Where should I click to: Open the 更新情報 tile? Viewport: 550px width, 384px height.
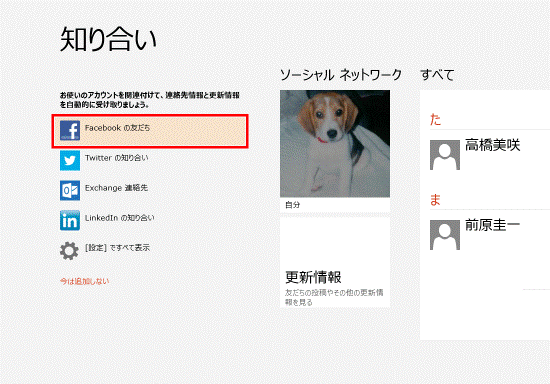[x=335, y=262]
